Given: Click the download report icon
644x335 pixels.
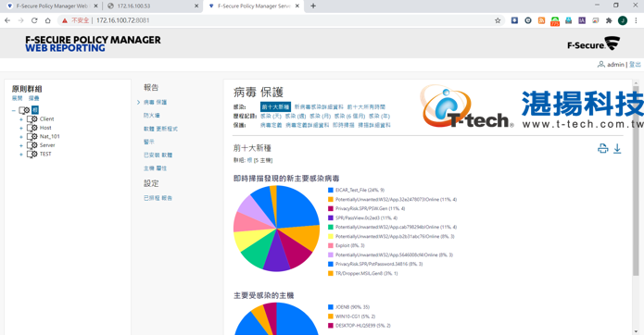Looking at the screenshot, I should pos(617,148).
